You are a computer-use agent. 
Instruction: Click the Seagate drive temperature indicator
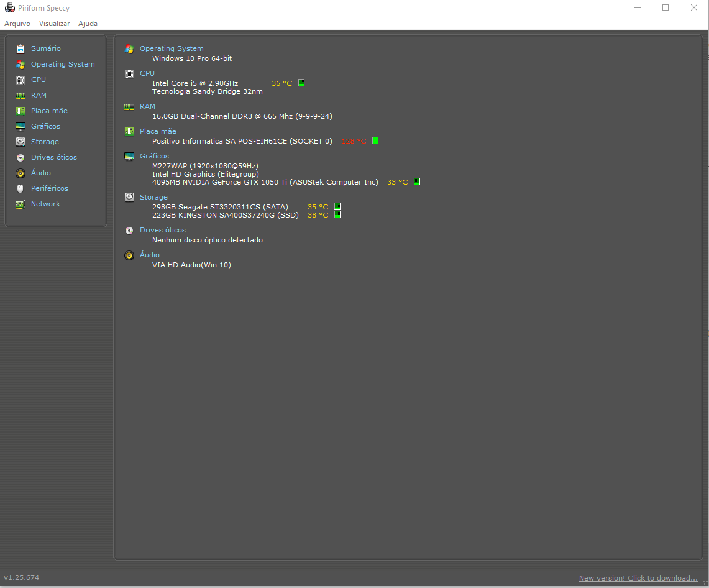[337, 207]
